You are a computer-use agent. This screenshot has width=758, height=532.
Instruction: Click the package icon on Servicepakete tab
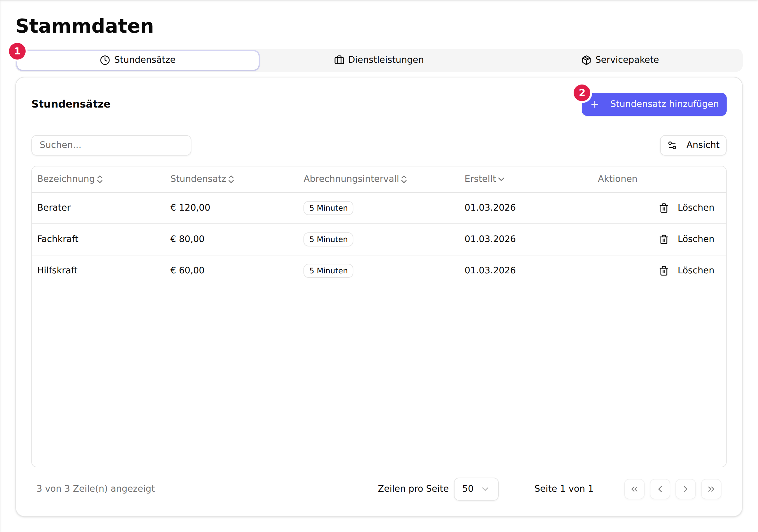click(586, 60)
